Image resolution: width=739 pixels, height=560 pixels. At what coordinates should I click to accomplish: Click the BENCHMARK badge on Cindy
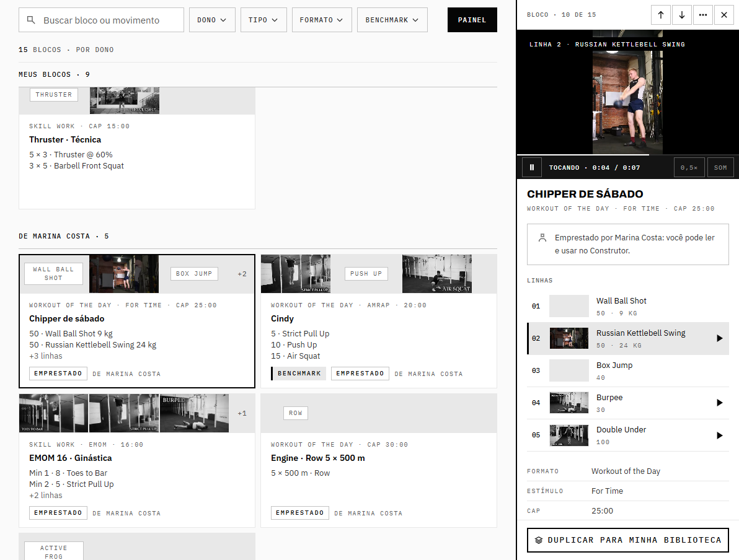[x=299, y=374]
